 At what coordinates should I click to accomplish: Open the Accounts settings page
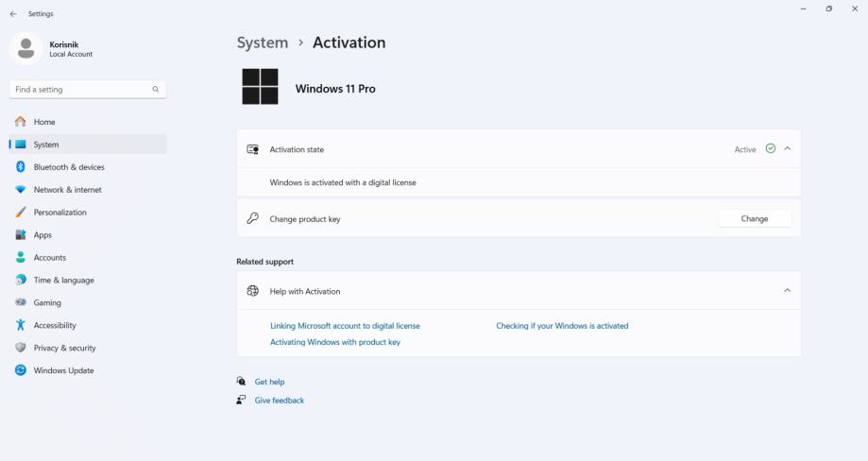pyautogui.click(x=50, y=258)
